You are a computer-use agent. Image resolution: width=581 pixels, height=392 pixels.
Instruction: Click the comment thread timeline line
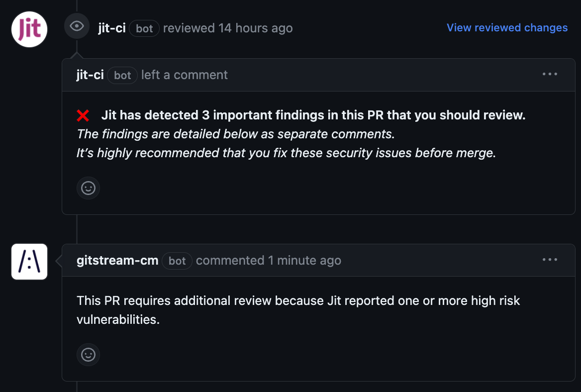(x=76, y=229)
